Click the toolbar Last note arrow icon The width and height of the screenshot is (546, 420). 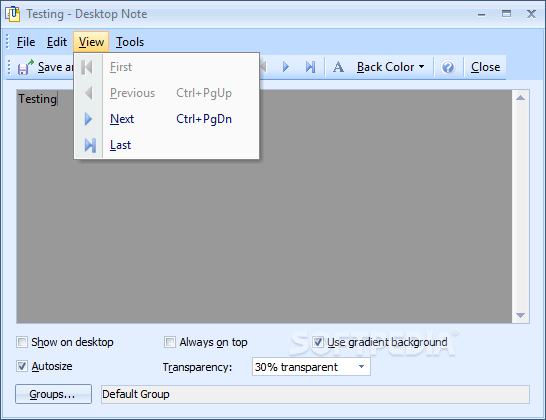pos(310,67)
